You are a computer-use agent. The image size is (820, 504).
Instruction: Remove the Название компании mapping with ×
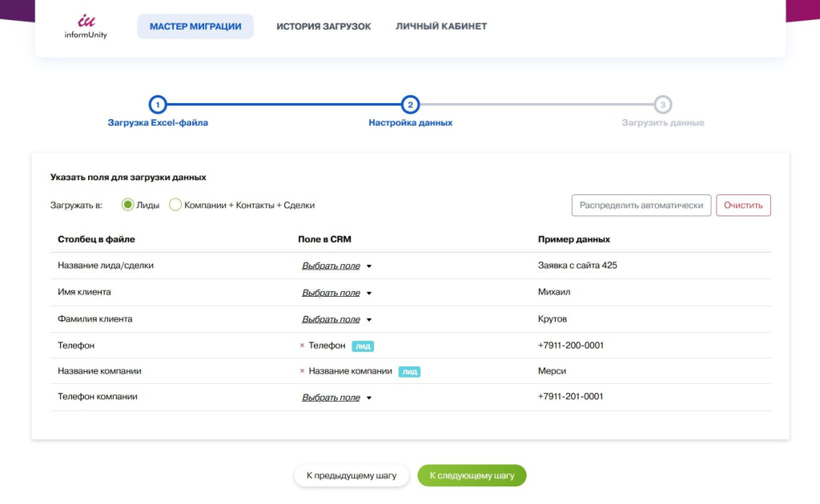coord(302,371)
